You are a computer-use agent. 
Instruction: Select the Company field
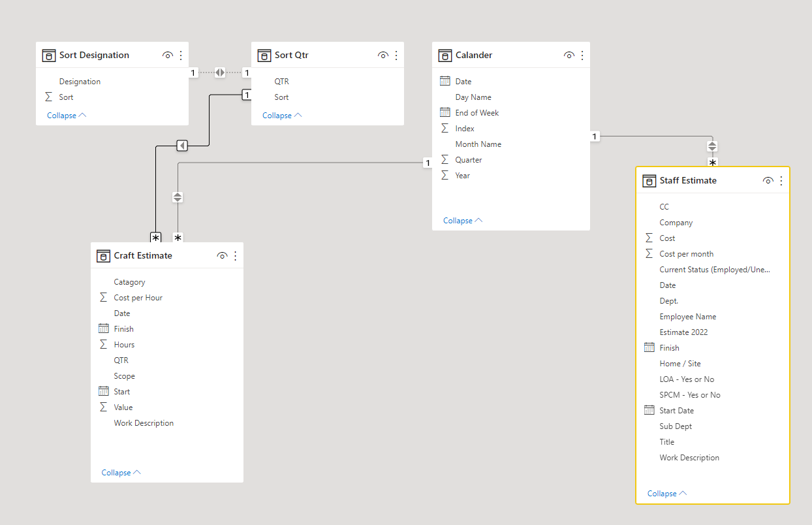(676, 223)
